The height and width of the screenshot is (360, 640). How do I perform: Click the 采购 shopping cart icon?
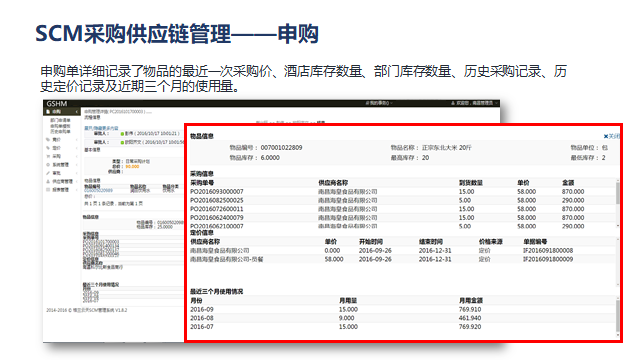coord(48,156)
